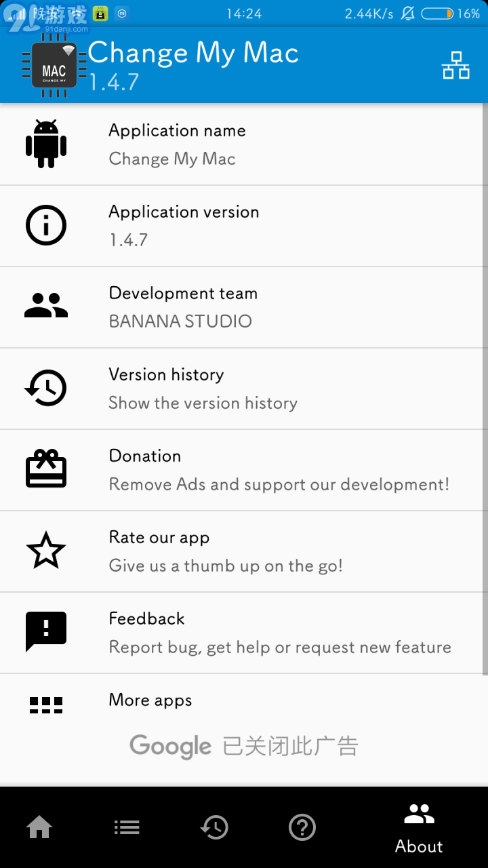
Task: Tap the Development team people icon
Action: coord(46,306)
